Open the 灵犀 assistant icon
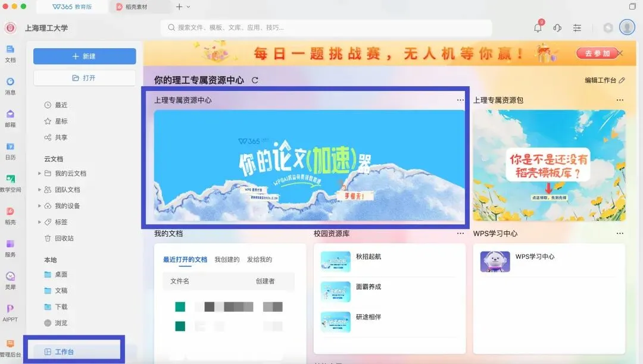This screenshot has height=364, width=643. [10, 281]
